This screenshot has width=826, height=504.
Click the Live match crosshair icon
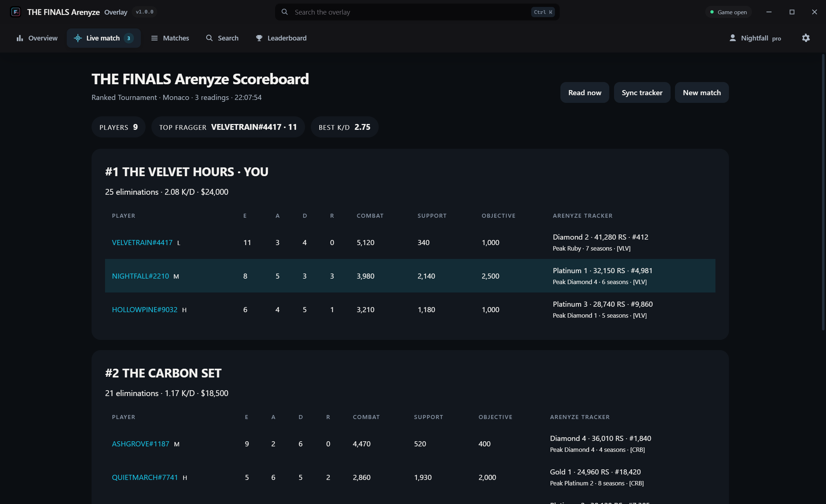(x=78, y=38)
